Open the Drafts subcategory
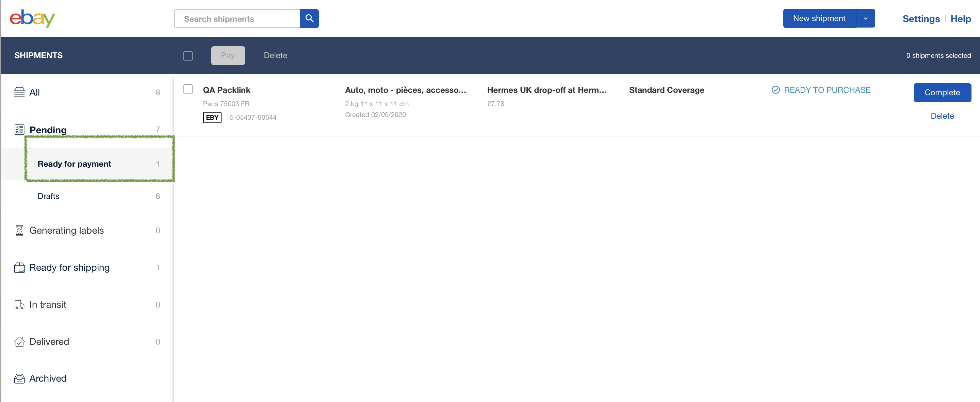This screenshot has height=402, width=980. 87,196
